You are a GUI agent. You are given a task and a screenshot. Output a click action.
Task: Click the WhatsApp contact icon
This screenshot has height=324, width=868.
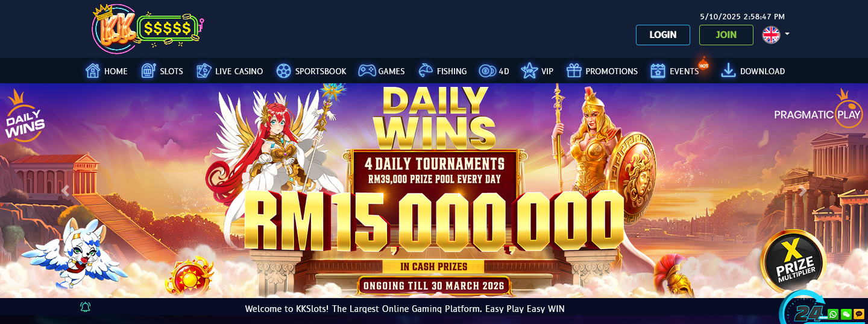(833, 314)
